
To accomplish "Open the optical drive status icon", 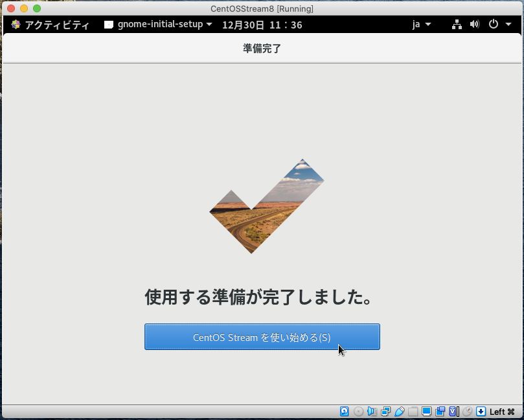I will (x=358, y=412).
